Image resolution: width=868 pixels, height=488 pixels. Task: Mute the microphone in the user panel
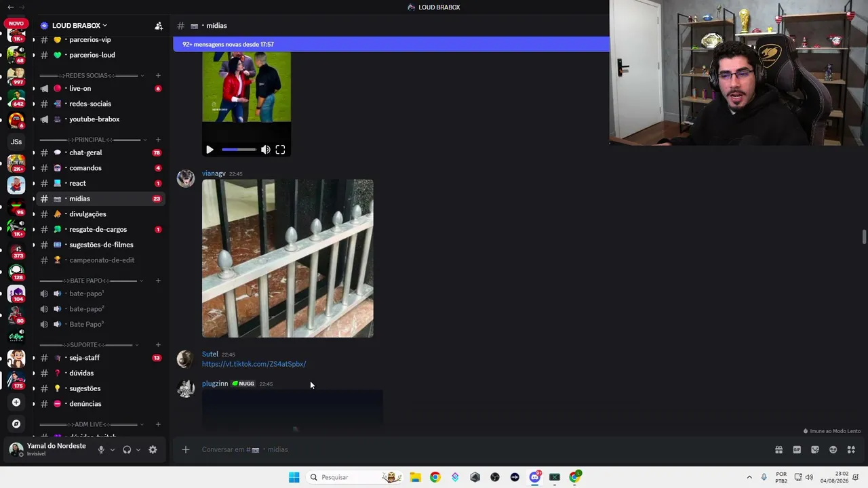pos(101,449)
